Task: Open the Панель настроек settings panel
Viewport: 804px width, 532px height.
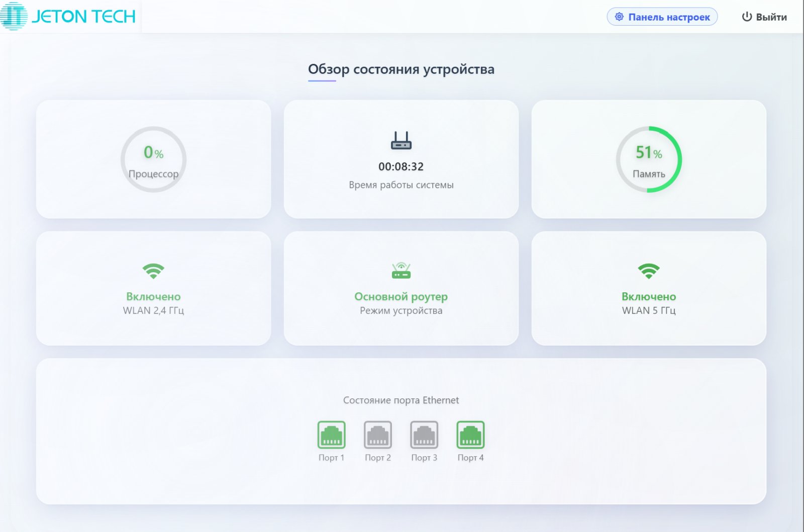Action: coord(662,17)
